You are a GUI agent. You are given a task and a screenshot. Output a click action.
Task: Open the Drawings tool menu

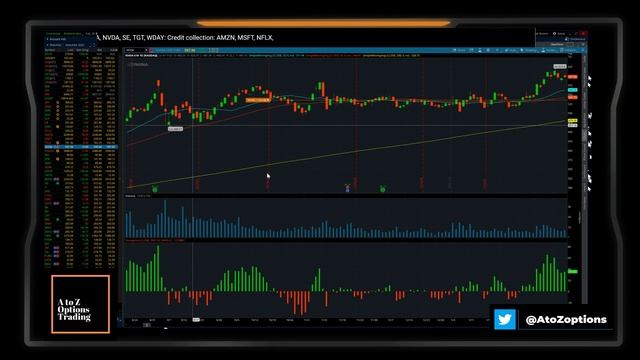pyautogui.click(x=529, y=50)
